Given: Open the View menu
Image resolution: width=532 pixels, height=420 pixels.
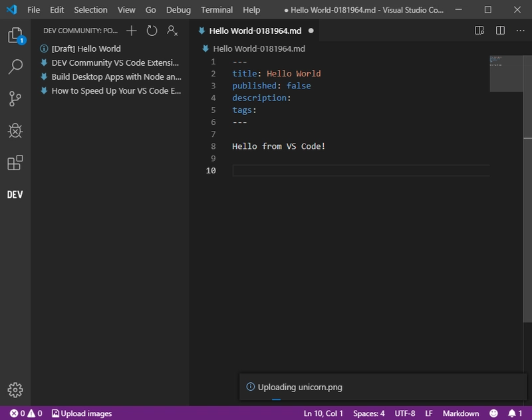Looking at the screenshot, I should pos(126,10).
